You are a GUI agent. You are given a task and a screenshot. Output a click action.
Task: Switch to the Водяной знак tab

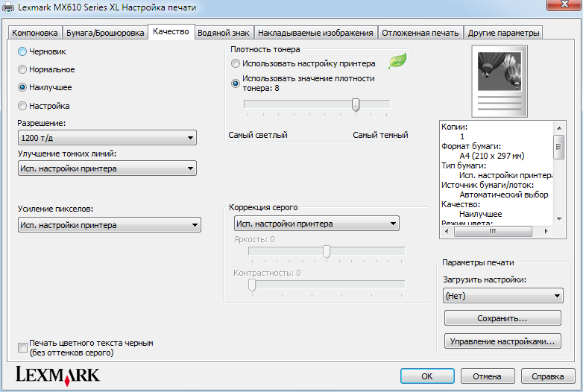(x=224, y=33)
